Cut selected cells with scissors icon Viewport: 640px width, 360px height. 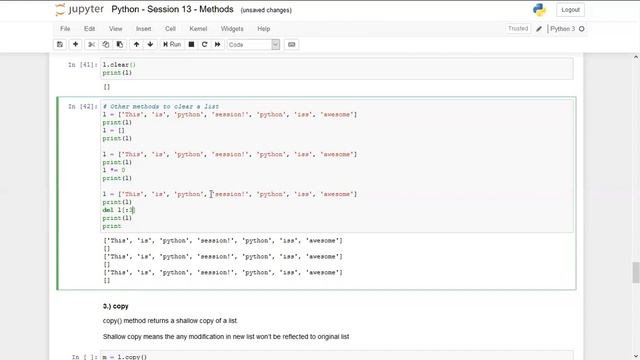91,44
